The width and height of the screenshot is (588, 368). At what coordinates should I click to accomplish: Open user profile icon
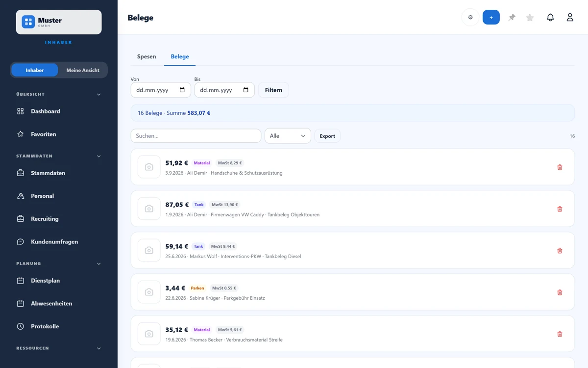(570, 17)
